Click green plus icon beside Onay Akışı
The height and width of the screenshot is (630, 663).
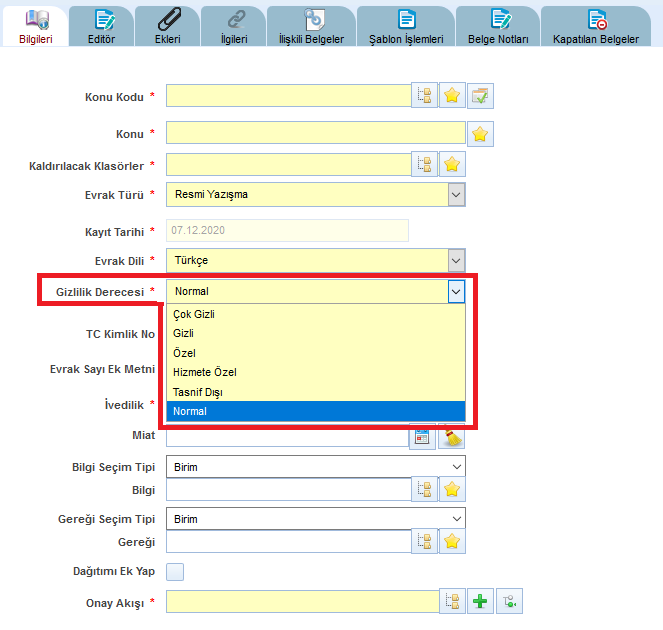(480, 602)
